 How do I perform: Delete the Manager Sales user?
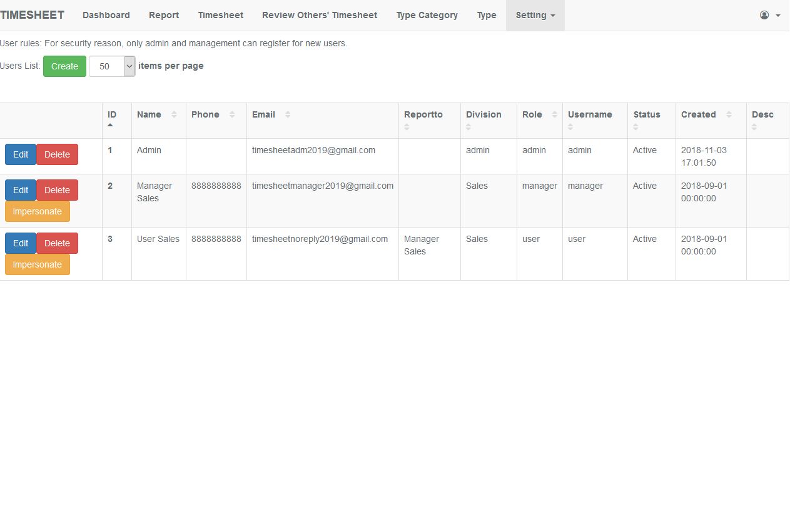57,190
